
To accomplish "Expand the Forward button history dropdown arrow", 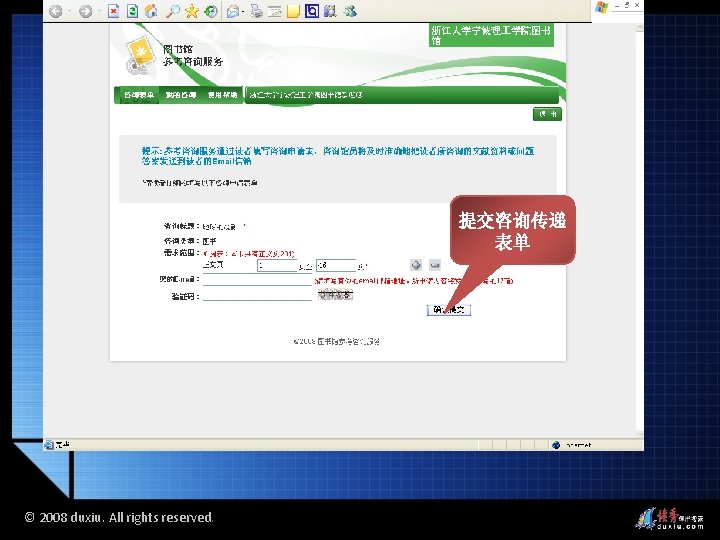I will (99, 11).
